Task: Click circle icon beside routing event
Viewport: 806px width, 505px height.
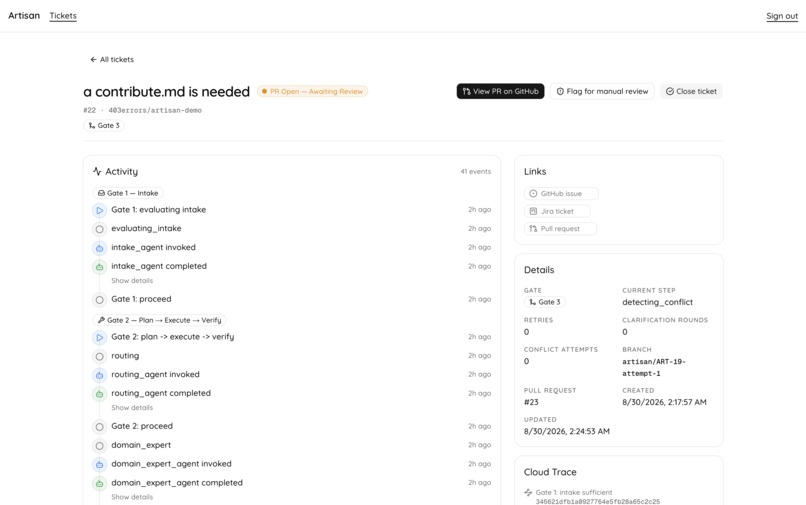Action: pyautogui.click(x=100, y=356)
